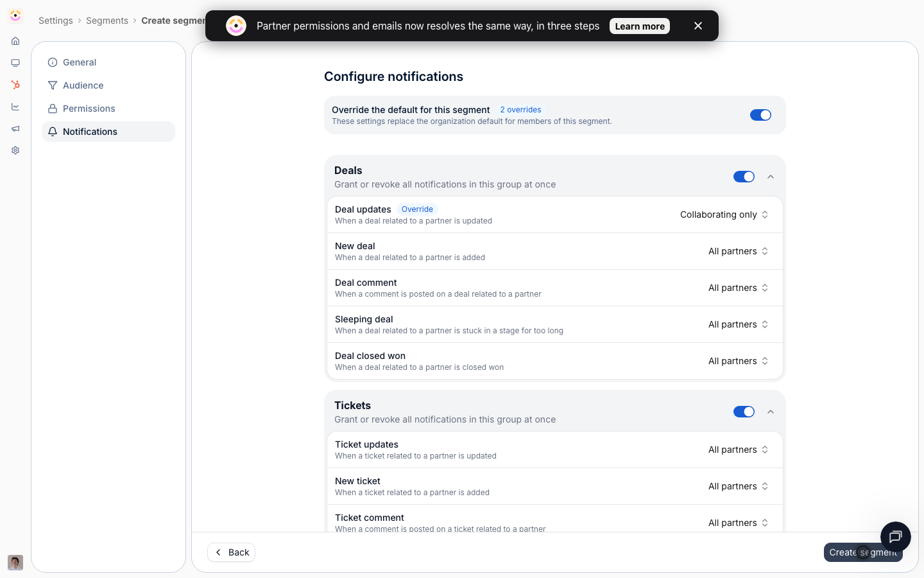
Task: Open the megaphone icon in the left rail
Action: tap(15, 128)
